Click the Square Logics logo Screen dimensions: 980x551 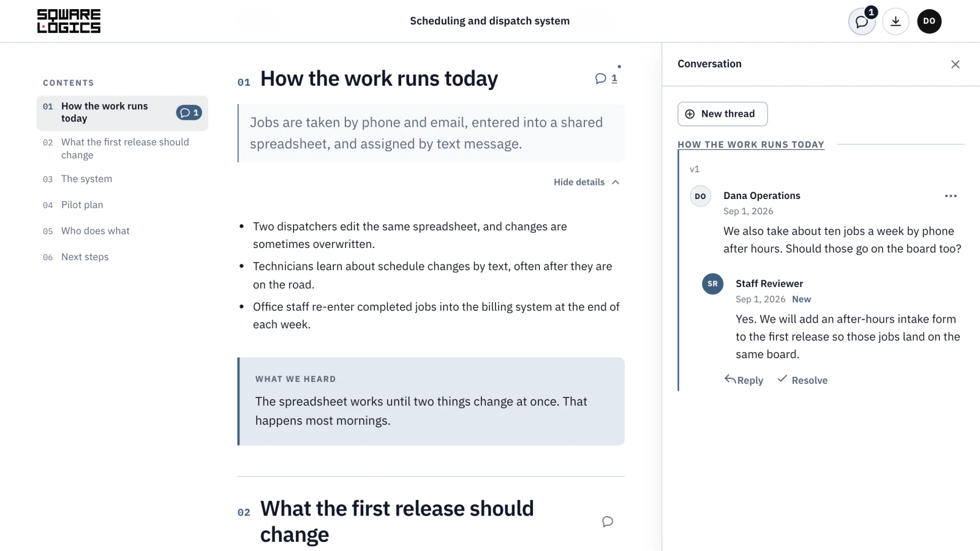pyautogui.click(x=69, y=21)
